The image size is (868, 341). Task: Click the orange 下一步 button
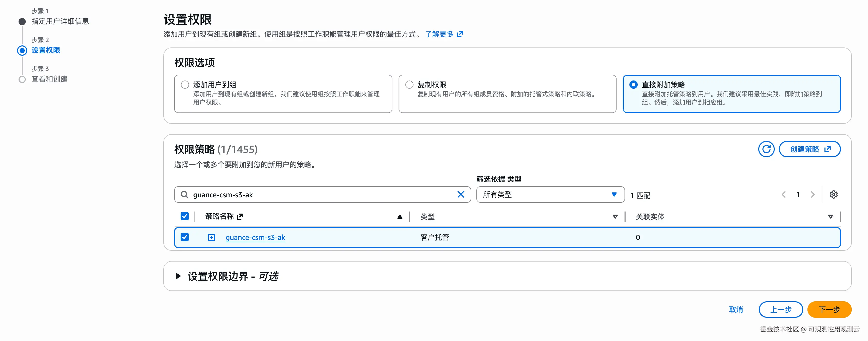coord(829,309)
